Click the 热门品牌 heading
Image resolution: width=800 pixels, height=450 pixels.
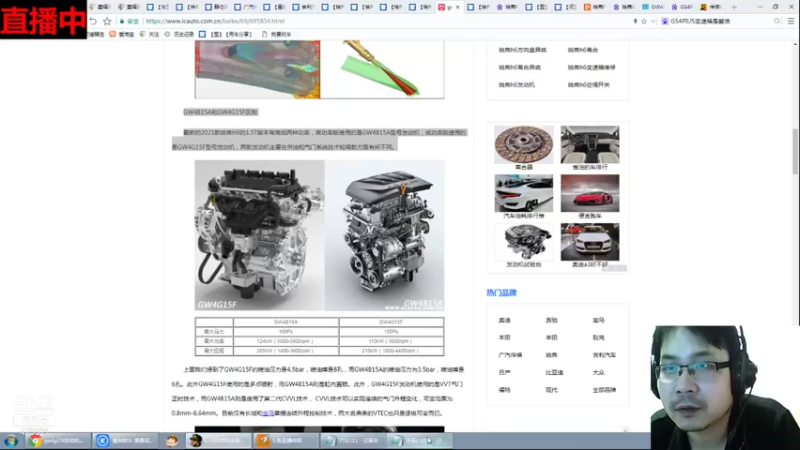(501, 293)
